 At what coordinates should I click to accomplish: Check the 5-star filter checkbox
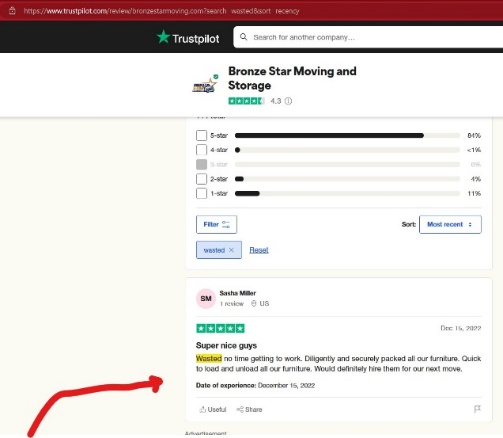click(201, 135)
